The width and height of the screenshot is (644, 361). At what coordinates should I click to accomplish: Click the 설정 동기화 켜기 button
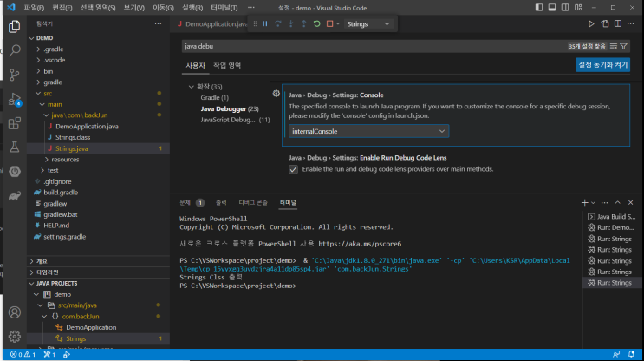point(602,65)
